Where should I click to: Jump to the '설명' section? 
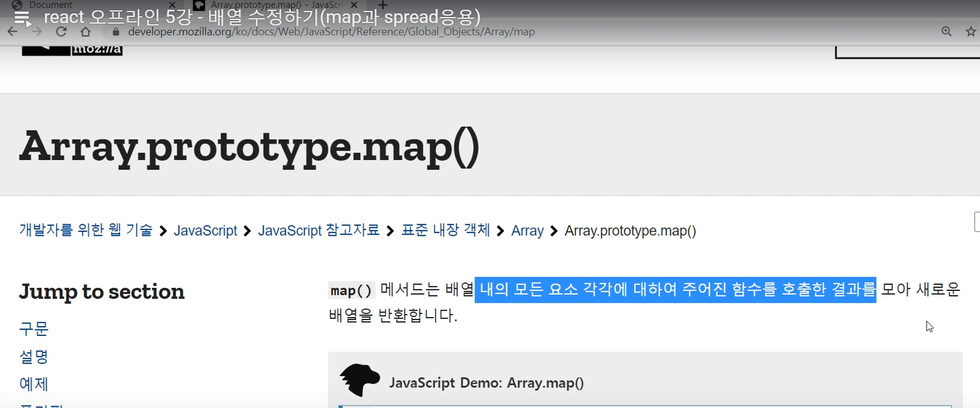[x=33, y=356]
